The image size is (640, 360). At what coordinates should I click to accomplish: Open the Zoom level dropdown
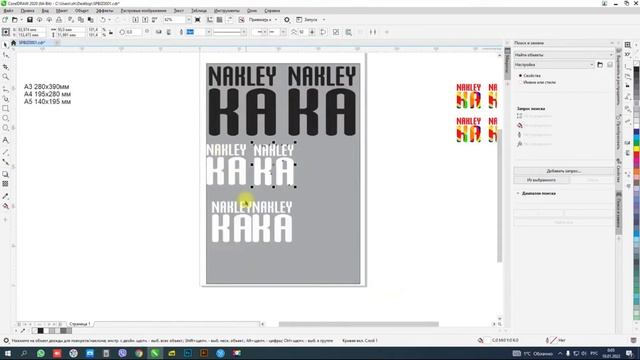pyautogui.click(x=188, y=20)
